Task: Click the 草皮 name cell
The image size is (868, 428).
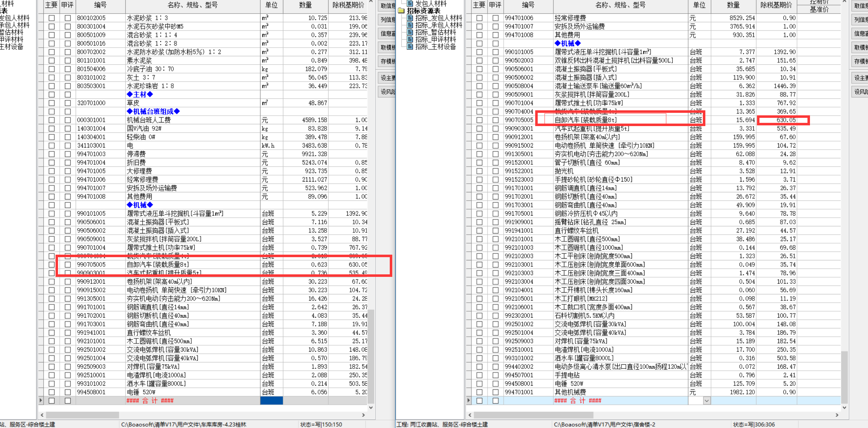Action: 193,103
